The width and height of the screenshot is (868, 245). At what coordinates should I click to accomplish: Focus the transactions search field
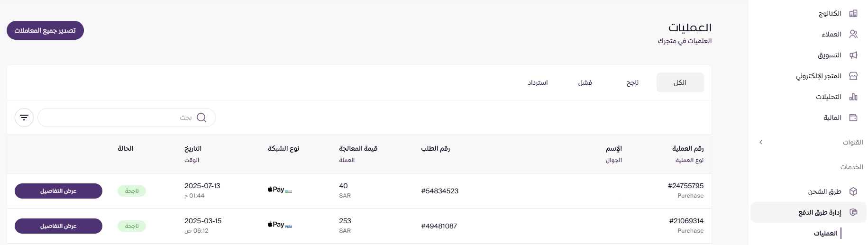click(x=114, y=118)
